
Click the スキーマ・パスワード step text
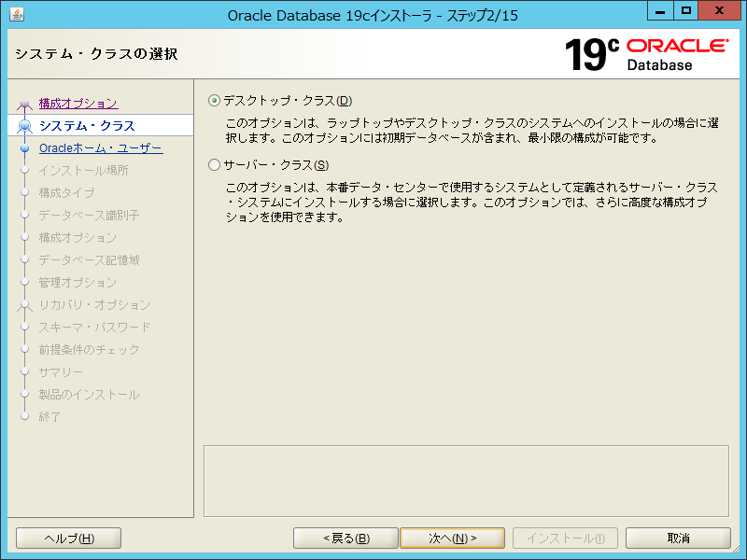94,327
